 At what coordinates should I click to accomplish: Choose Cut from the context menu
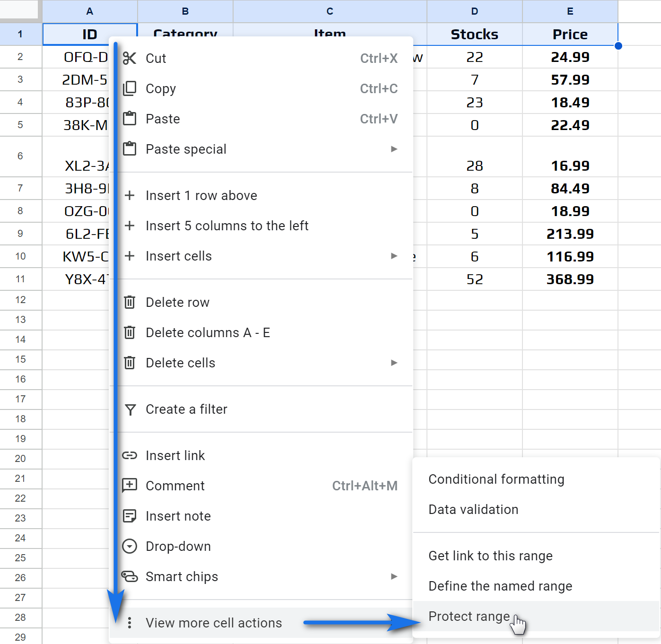point(261,58)
